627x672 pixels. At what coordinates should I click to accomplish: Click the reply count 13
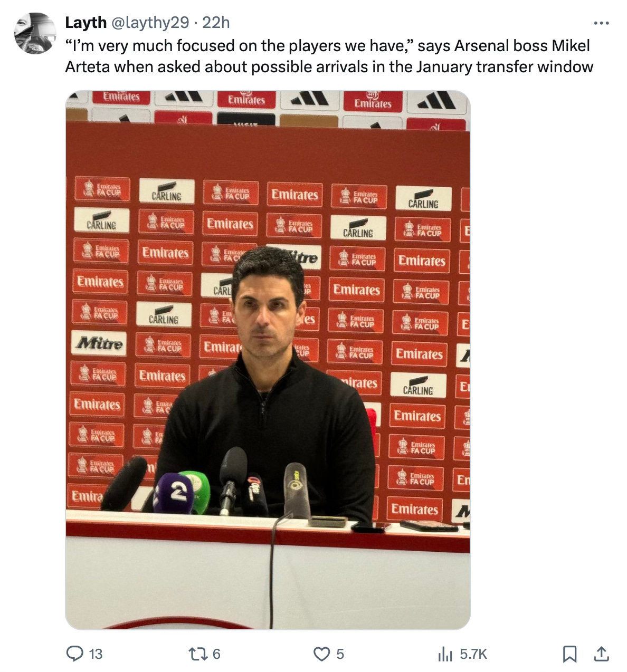[96, 655]
